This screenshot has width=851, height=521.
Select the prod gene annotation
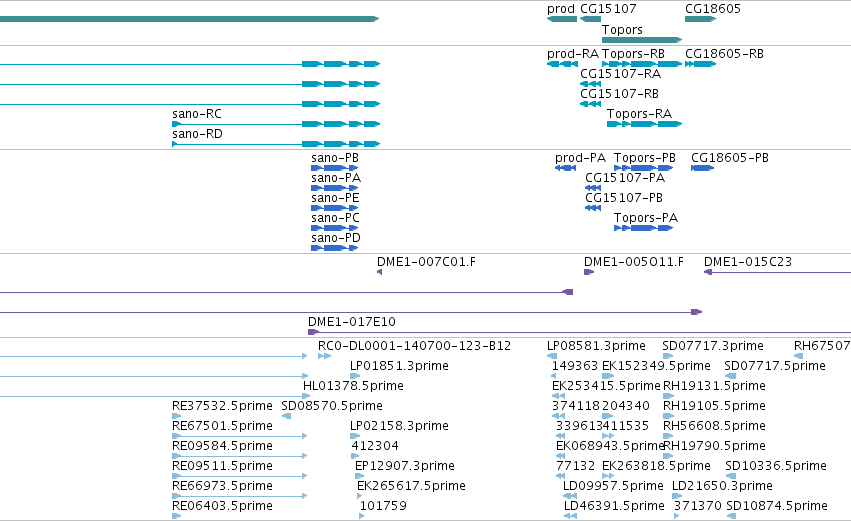pos(562,19)
